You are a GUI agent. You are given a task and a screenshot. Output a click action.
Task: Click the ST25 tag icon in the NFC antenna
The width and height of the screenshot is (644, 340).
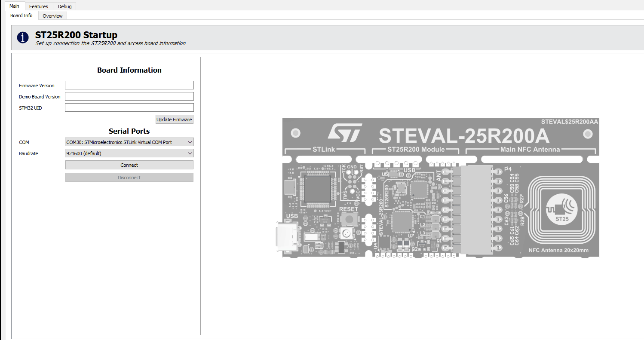[562, 209]
